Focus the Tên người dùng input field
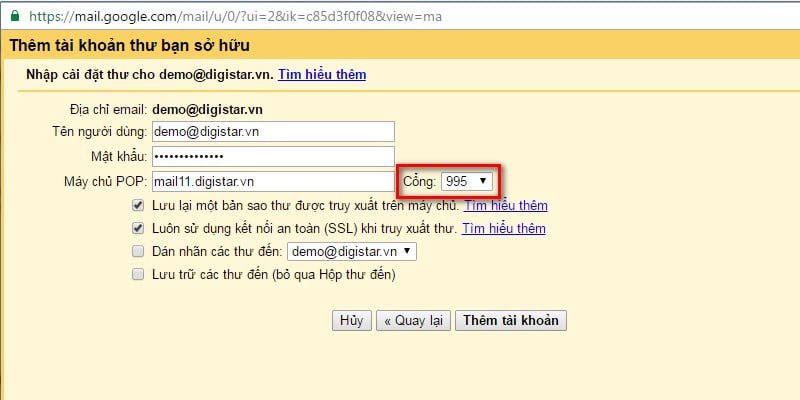800x400 pixels. coord(272,132)
